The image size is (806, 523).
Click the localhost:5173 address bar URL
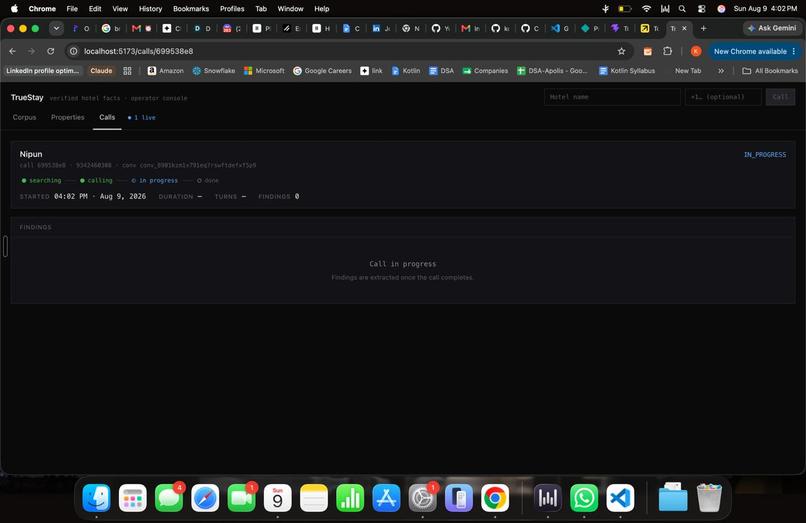click(x=139, y=51)
